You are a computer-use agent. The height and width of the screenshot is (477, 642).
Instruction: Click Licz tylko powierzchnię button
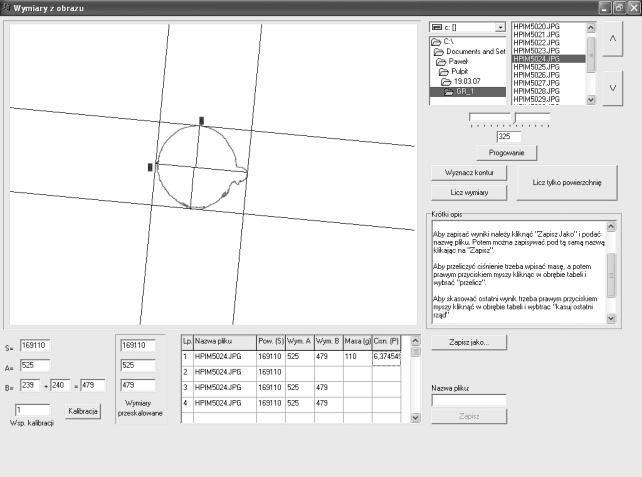click(x=567, y=183)
